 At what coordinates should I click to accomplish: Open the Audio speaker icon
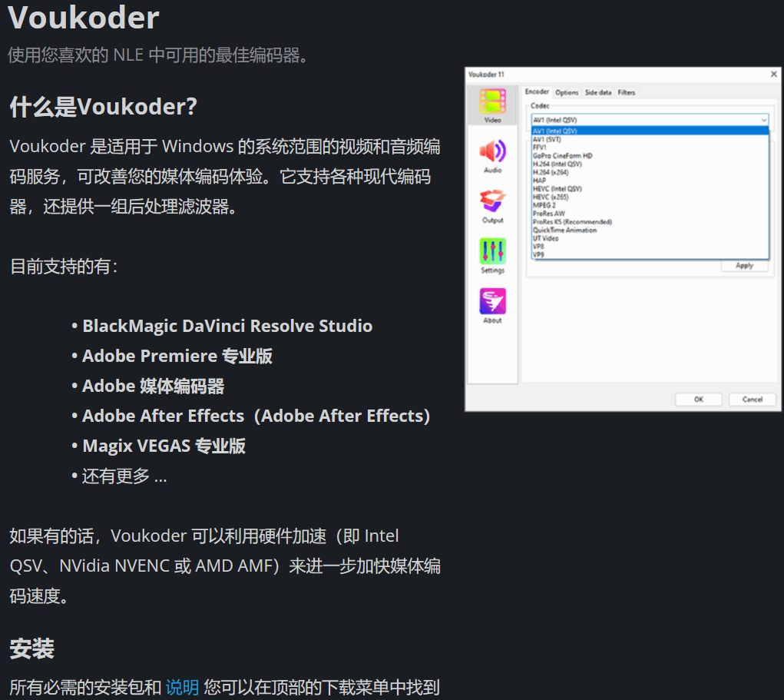coord(492,152)
